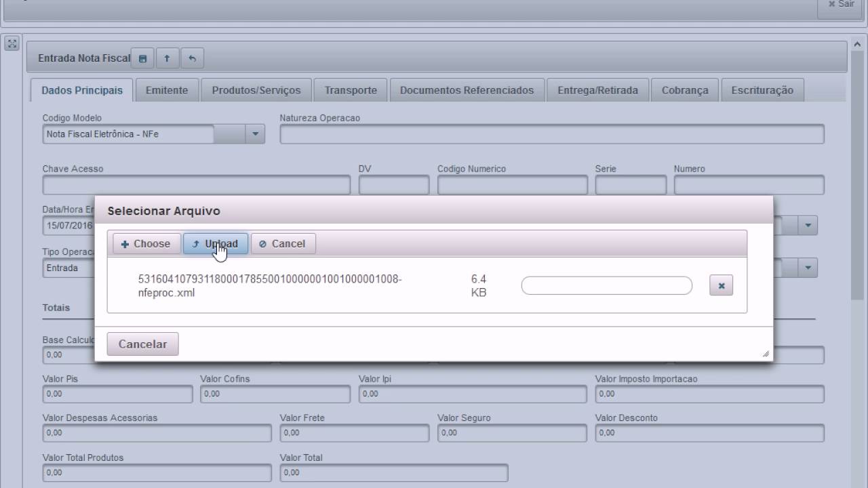Click the Cancel button in the upload toolbar

(x=283, y=244)
